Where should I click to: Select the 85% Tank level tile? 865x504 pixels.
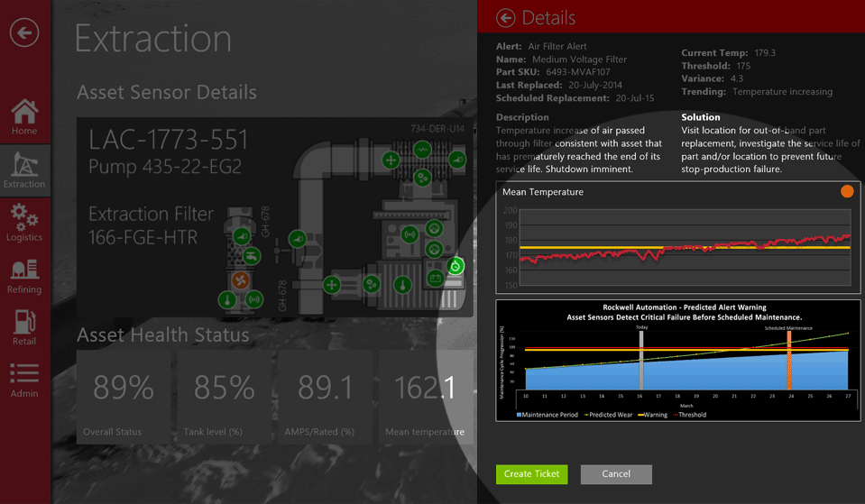point(225,397)
